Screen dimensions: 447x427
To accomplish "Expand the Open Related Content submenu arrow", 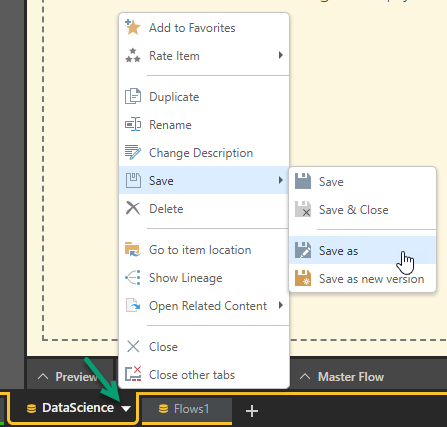I will [x=281, y=305].
